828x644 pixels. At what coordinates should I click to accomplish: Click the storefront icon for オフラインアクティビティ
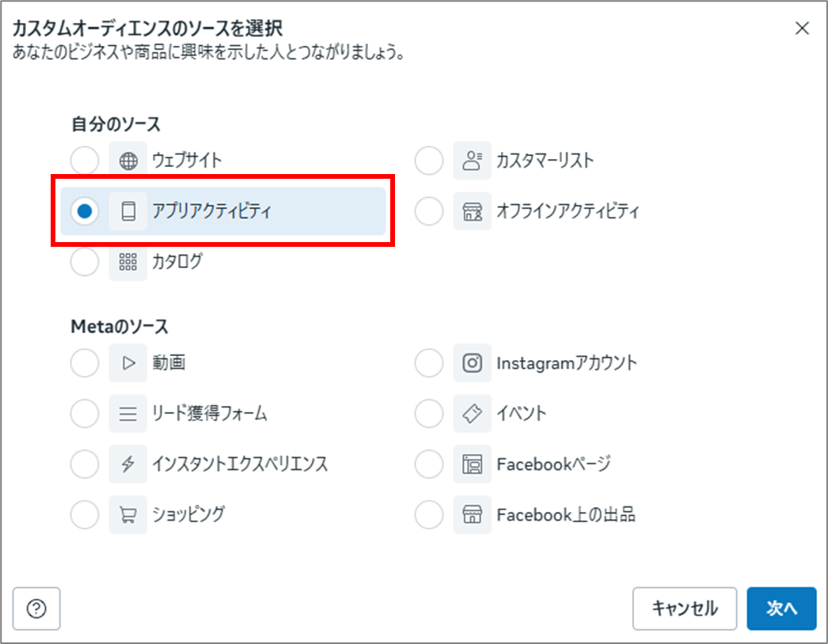[473, 212]
